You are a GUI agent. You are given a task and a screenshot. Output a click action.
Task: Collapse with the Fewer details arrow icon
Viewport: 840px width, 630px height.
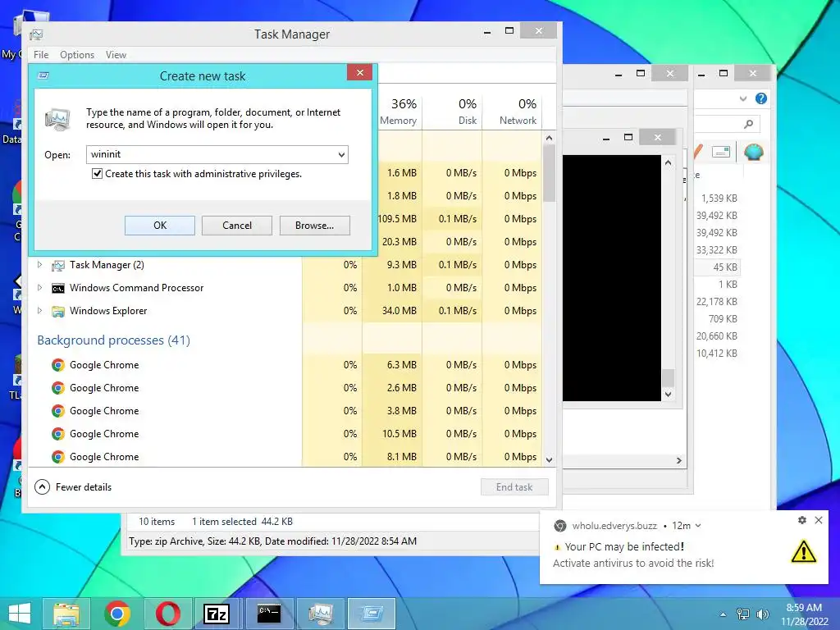click(42, 487)
